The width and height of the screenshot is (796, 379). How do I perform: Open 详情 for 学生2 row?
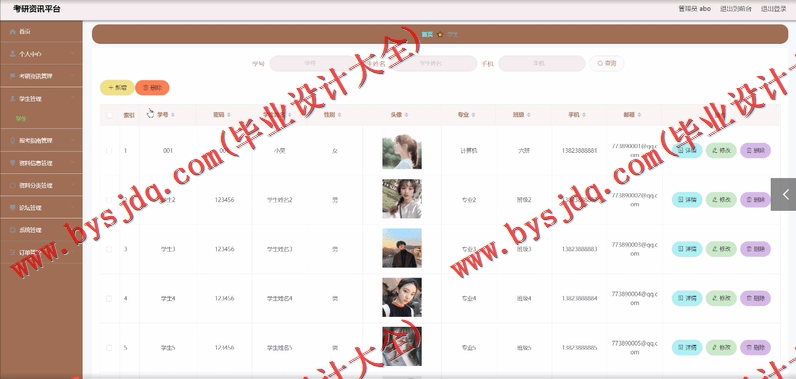(x=687, y=200)
